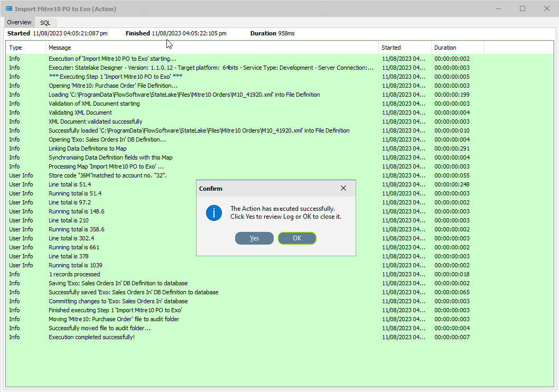
Task: Click 'The Action has executed successfully' message
Action: (282, 209)
